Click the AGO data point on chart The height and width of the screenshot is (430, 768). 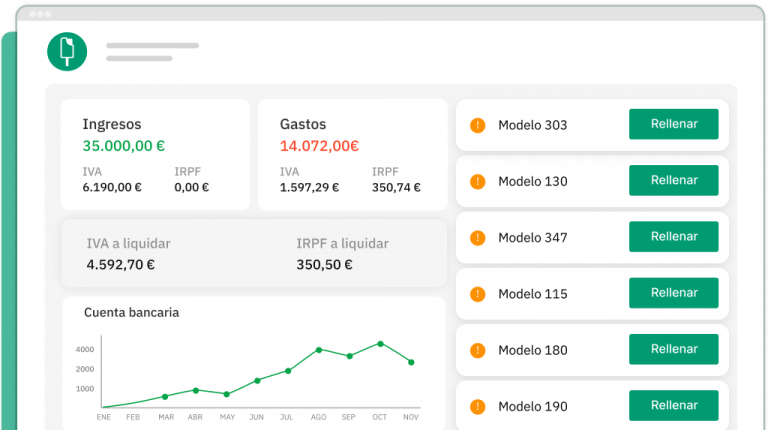pyautogui.click(x=319, y=350)
